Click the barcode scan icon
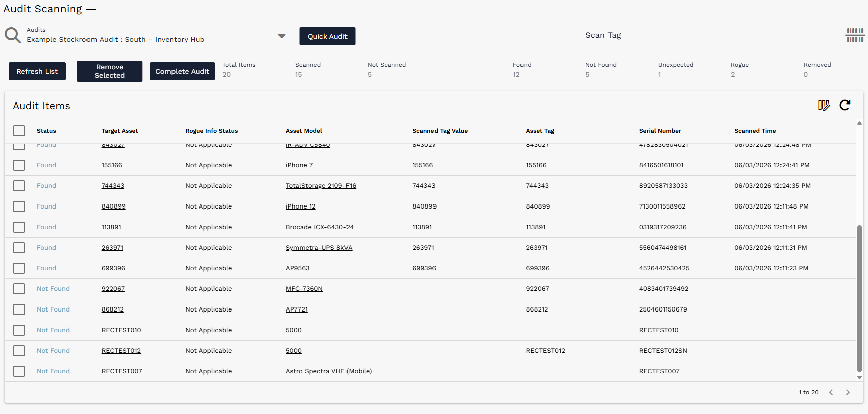 coord(855,35)
